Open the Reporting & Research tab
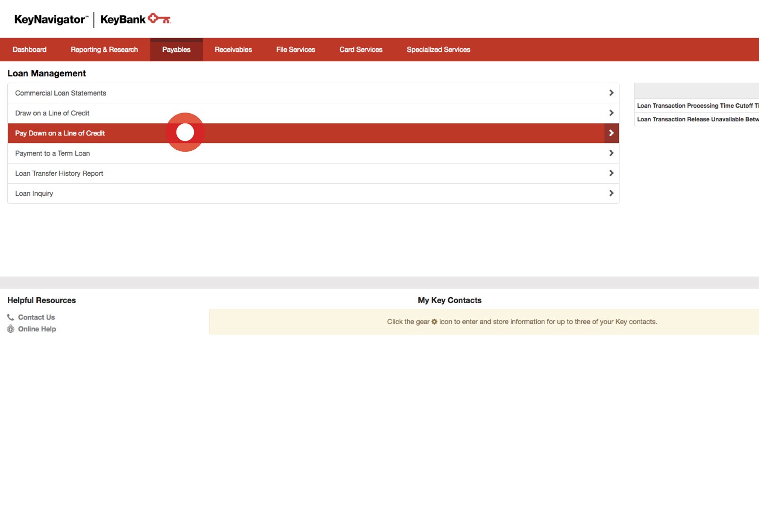 point(104,49)
